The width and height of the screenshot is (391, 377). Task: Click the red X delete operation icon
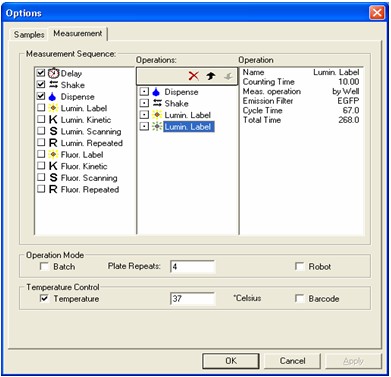pos(193,76)
